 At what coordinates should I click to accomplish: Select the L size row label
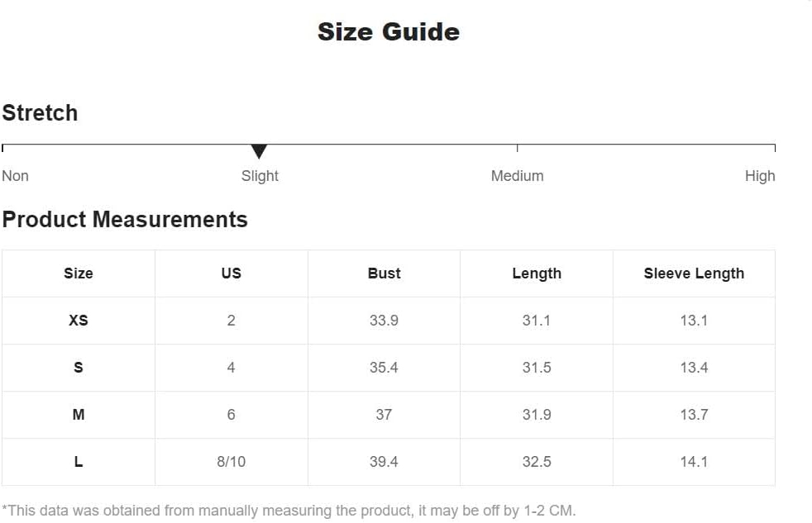[79, 462]
